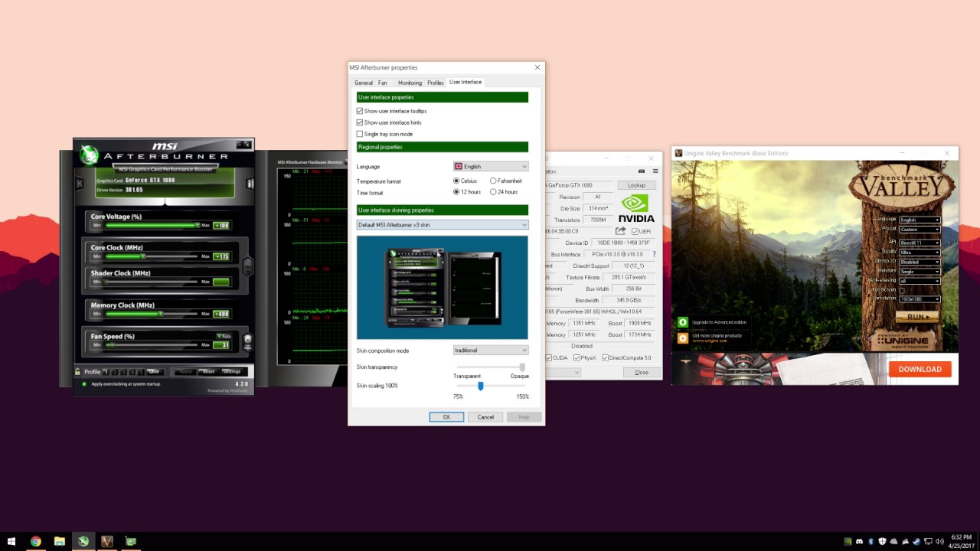The width and height of the screenshot is (980, 551).
Task: Click the Core/Shader clock link icon
Action: [x=247, y=266]
